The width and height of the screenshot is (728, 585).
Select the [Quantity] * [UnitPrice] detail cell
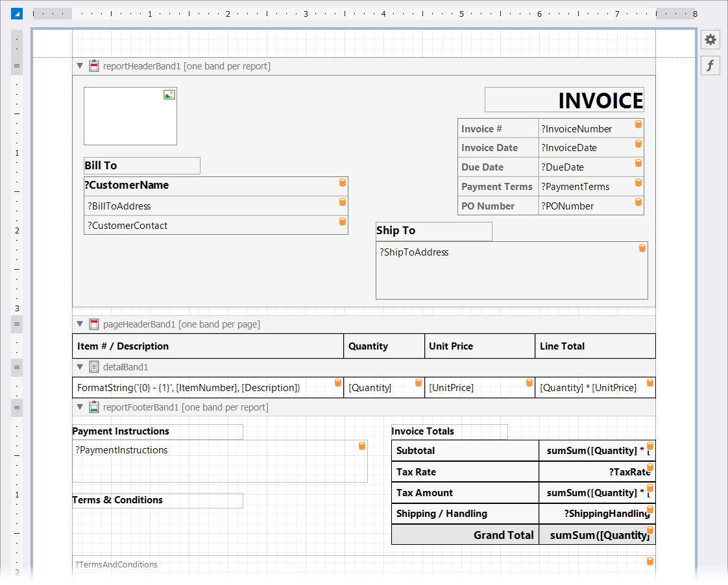595,387
